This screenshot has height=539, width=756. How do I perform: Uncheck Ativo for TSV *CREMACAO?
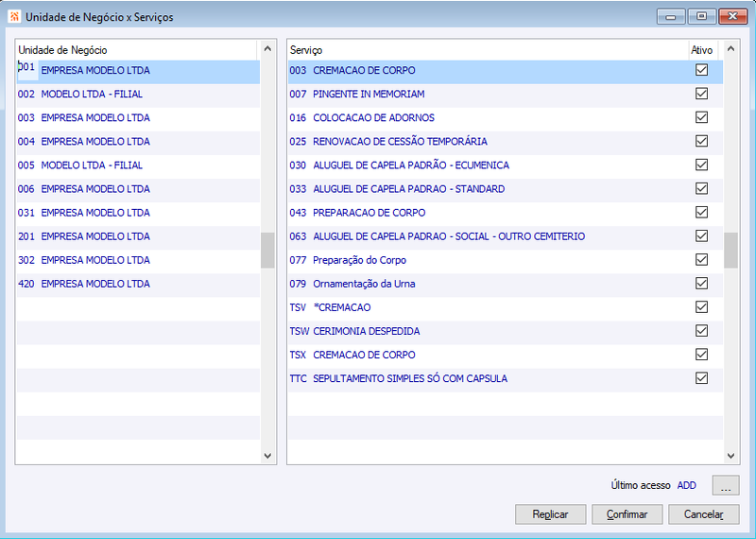701,307
